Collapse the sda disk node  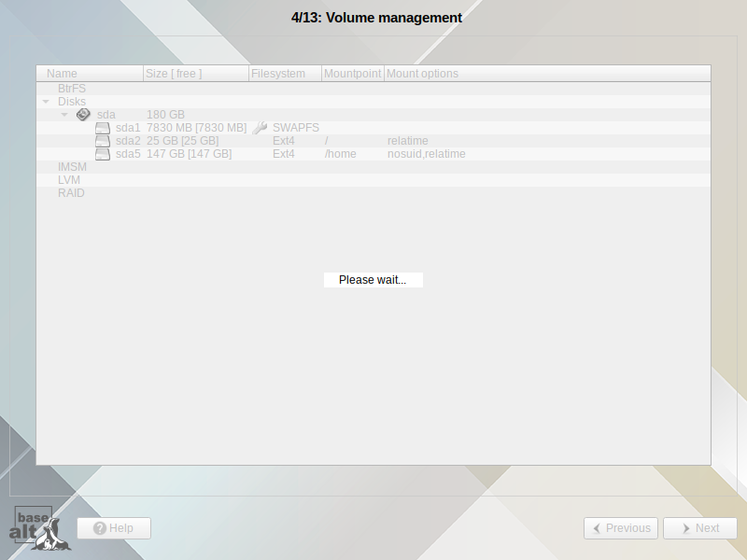tap(64, 114)
